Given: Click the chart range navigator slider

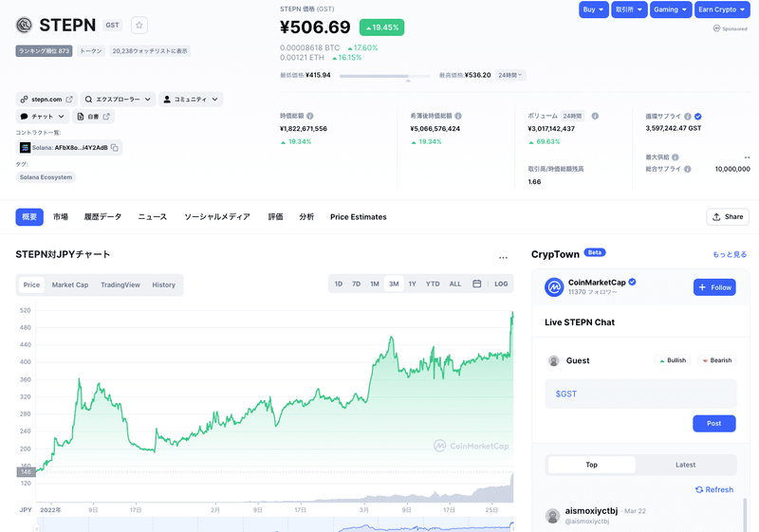Looking at the screenshot, I should point(274,524).
